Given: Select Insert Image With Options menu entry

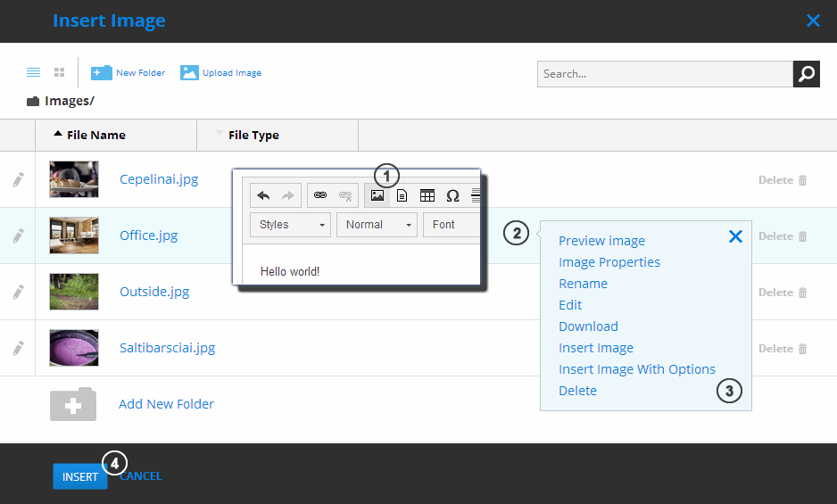Looking at the screenshot, I should pos(636,369).
